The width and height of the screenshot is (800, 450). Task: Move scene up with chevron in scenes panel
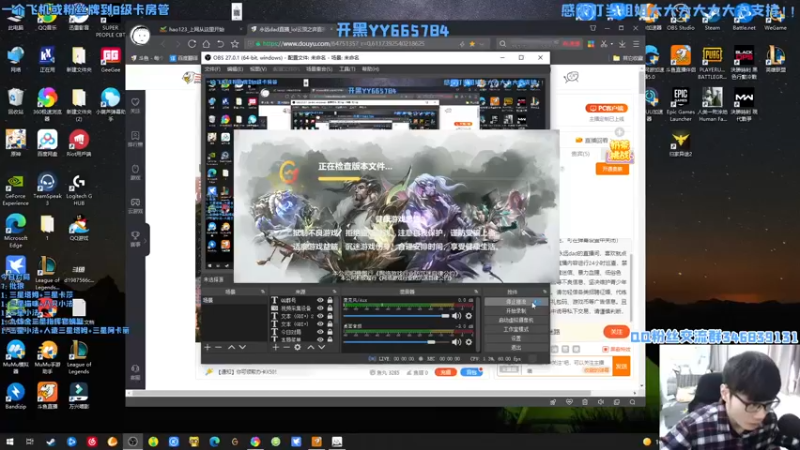[x=231, y=347]
